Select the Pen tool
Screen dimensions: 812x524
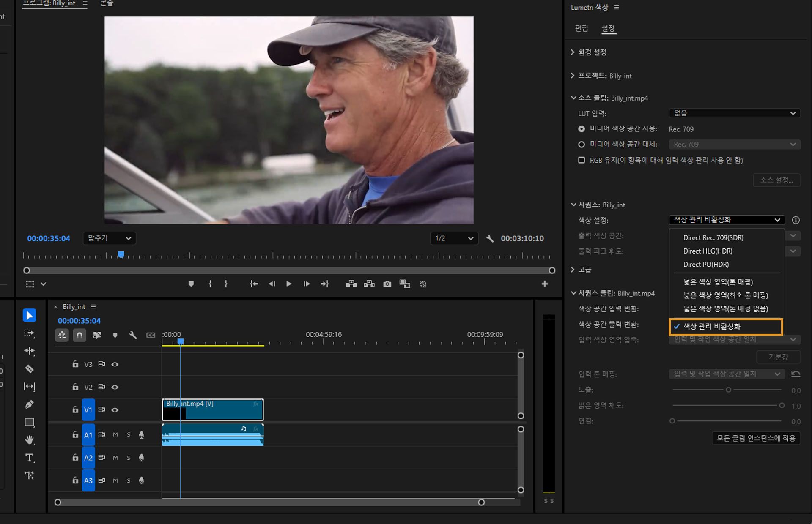point(29,404)
